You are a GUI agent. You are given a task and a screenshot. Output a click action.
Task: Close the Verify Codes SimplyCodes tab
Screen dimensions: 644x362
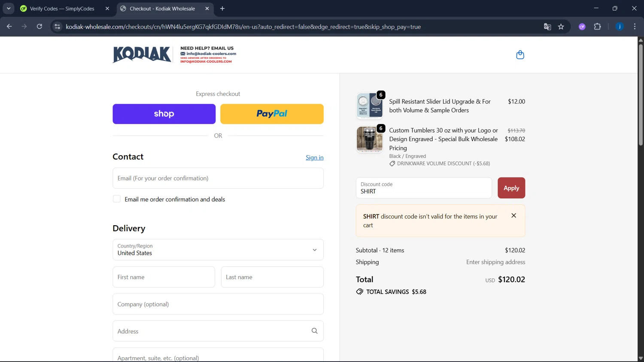click(107, 9)
